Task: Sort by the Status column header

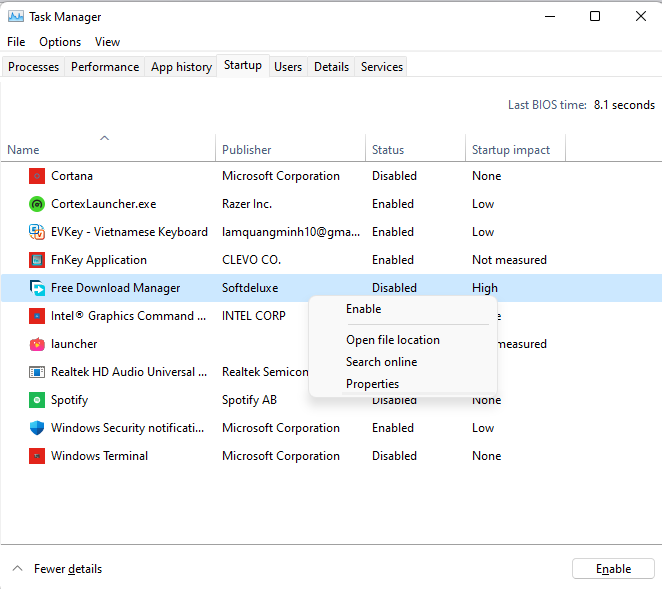Action: (415, 148)
